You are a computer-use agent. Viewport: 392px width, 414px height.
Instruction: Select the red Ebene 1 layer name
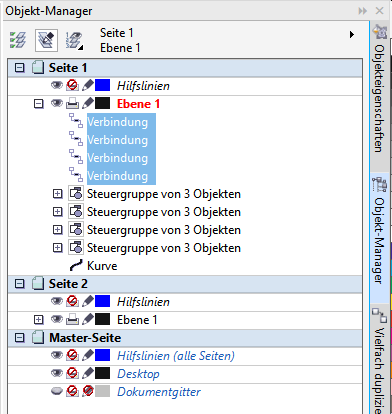(x=138, y=104)
